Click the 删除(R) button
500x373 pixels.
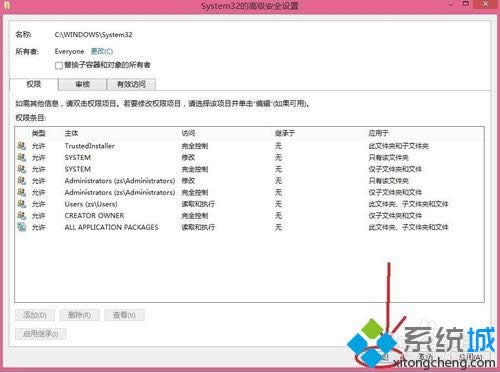79,315
